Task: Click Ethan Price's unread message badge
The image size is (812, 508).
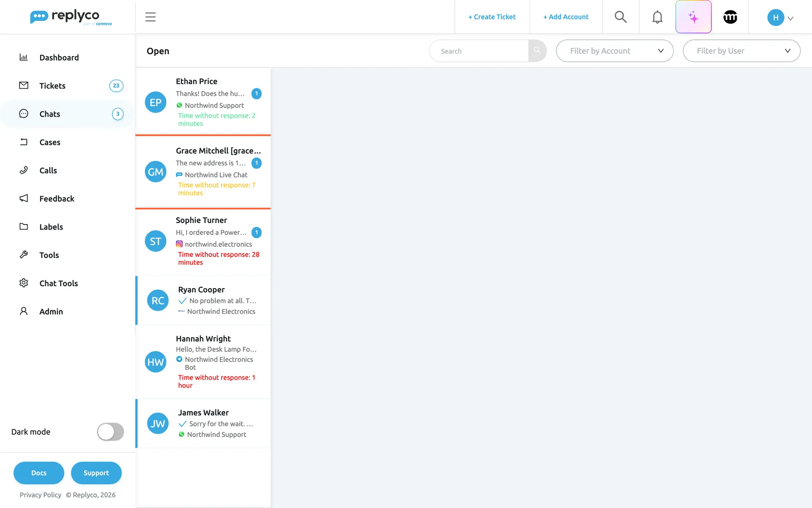Action: (x=257, y=93)
